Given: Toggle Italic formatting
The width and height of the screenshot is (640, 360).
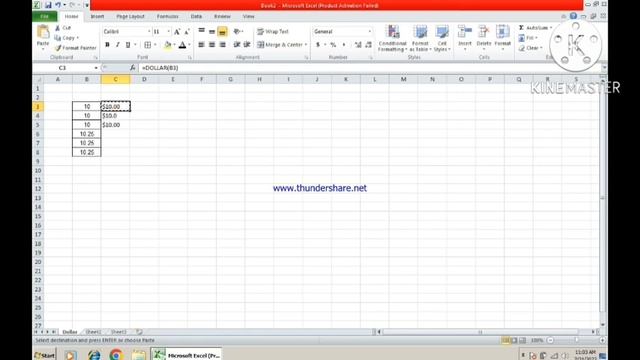Looking at the screenshot, I should coord(118,45).
